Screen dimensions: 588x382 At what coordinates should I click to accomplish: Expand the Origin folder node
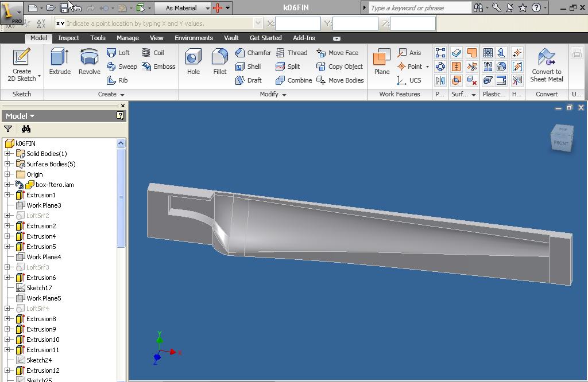tap(7, 174)
